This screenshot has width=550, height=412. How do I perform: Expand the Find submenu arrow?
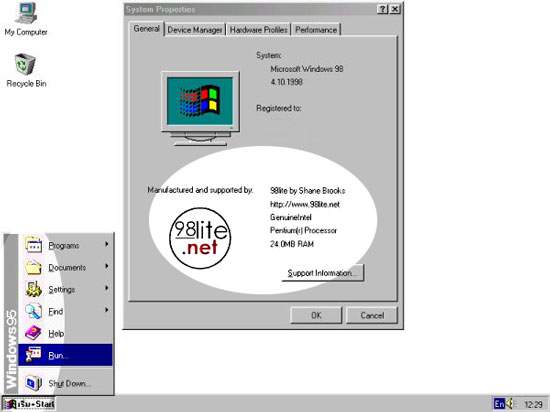pyautogui.click(x=107, y=310)
